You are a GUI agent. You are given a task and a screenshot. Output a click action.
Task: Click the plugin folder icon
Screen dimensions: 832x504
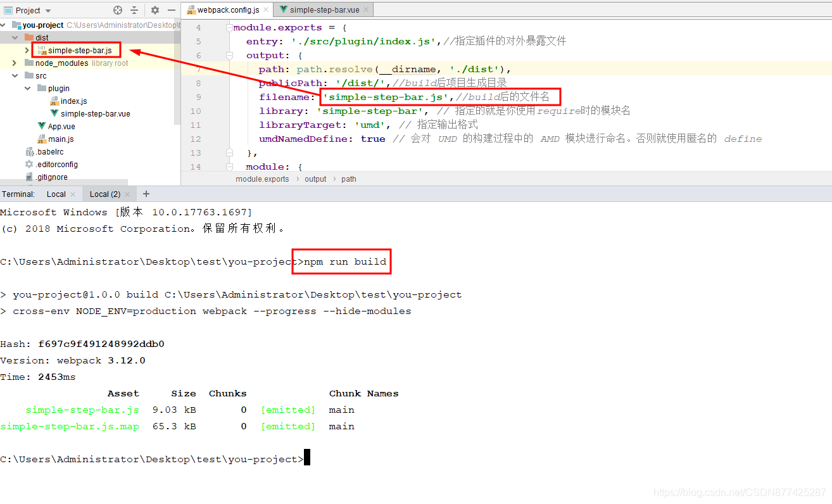coord(42,89)
